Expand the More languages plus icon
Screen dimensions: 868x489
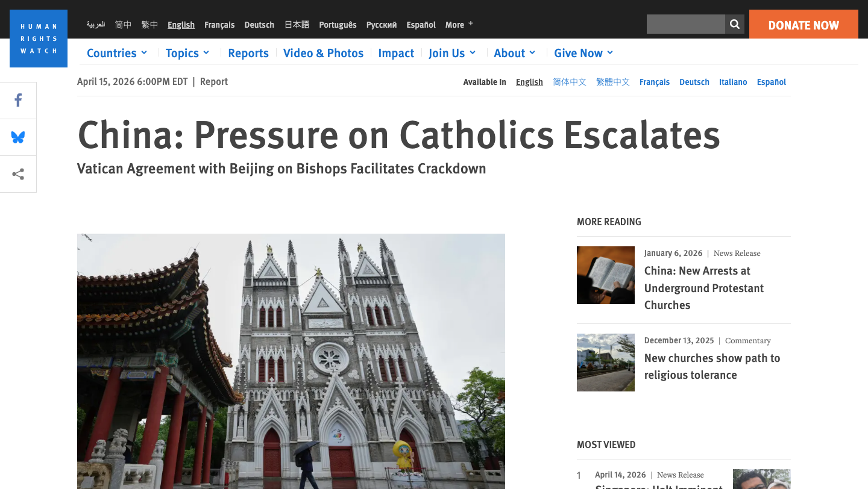[x=471, y=23]
